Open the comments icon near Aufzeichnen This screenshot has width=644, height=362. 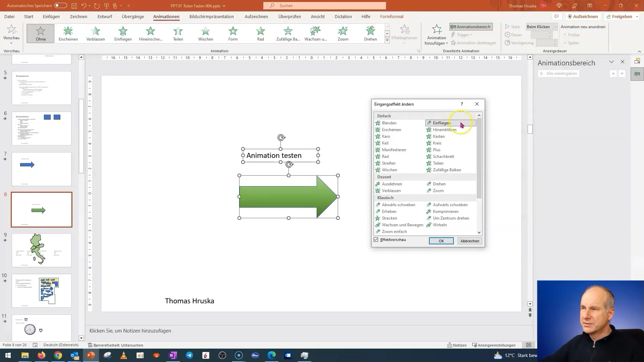tap(556, 16)
